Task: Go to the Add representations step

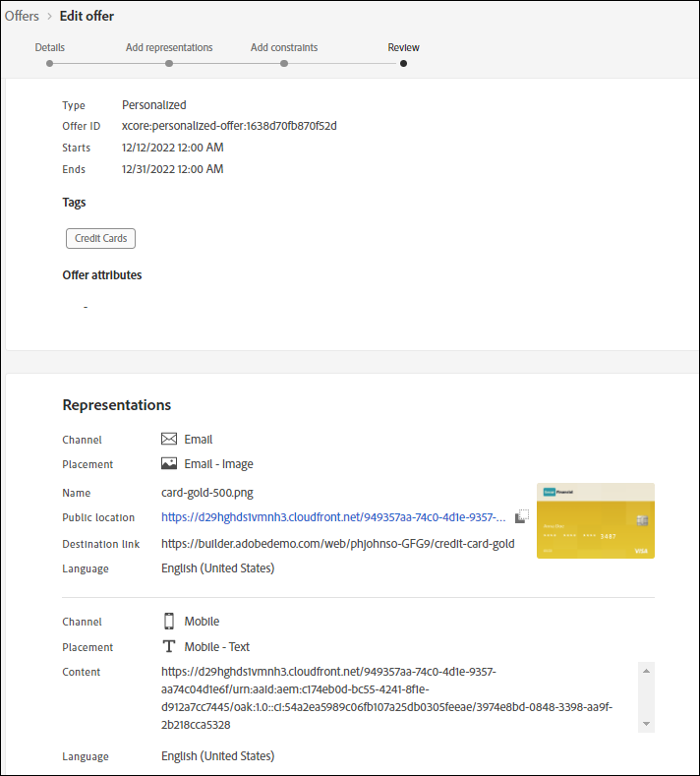Action: 169,47
